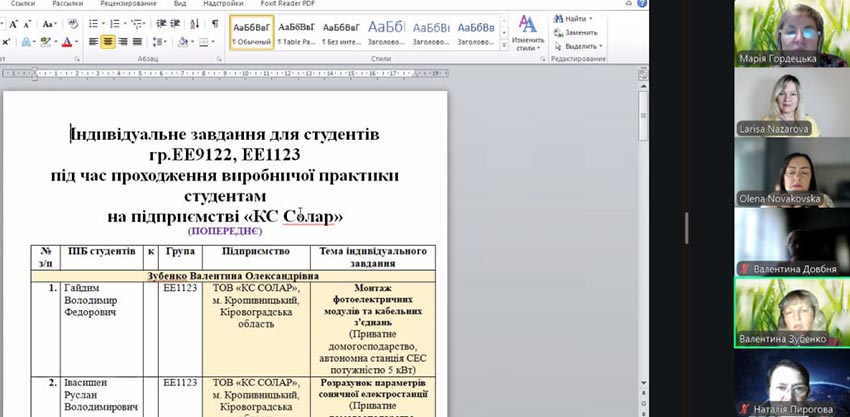
Task: Click the Заменить button
Action: click(575, 32)
